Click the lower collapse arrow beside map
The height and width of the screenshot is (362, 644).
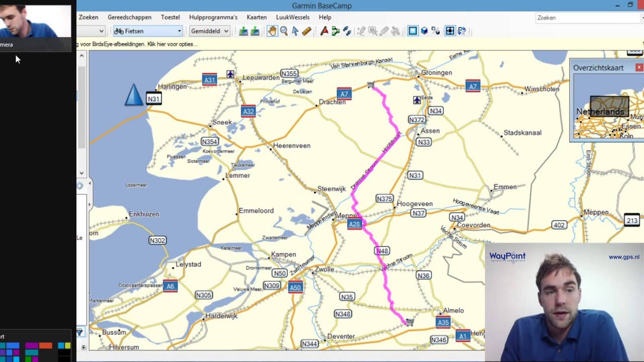click(x=90, y=205)
